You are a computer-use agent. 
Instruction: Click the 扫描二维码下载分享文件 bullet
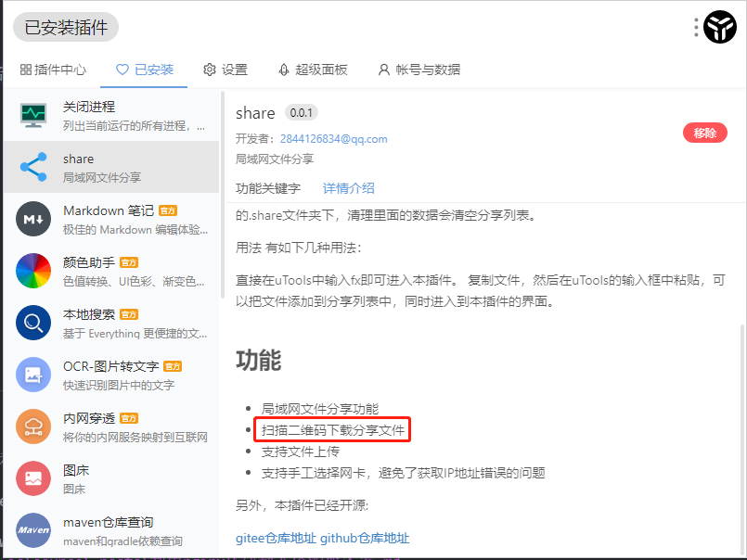click(333, 430)
